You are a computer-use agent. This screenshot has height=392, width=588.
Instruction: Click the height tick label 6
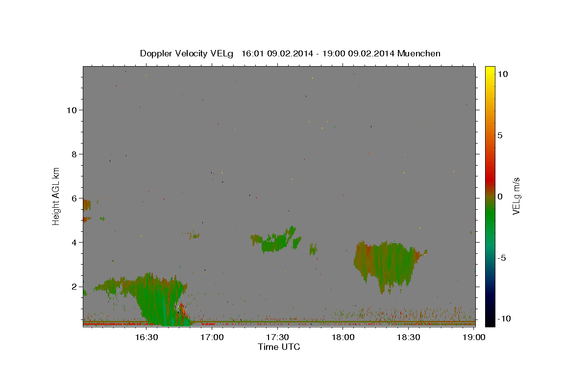click(x=74, y=198)
